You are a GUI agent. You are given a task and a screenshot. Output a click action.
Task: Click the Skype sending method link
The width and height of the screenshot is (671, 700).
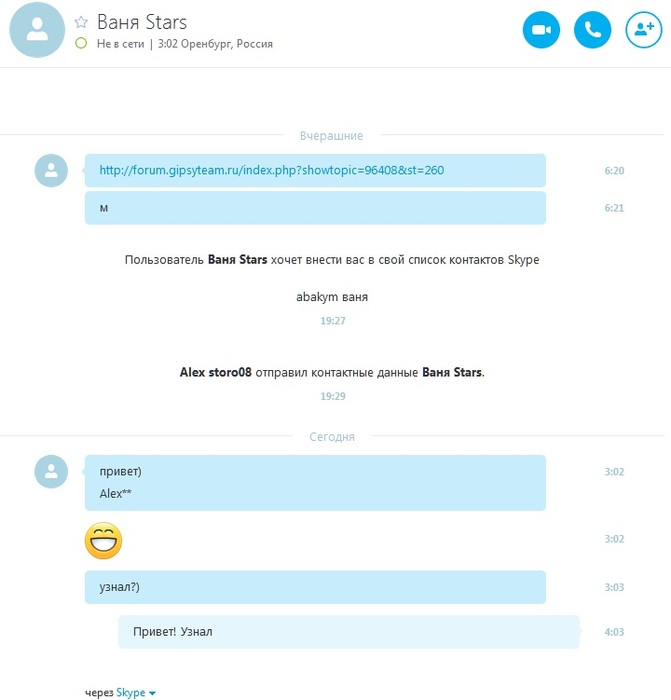tap(131, 692)
